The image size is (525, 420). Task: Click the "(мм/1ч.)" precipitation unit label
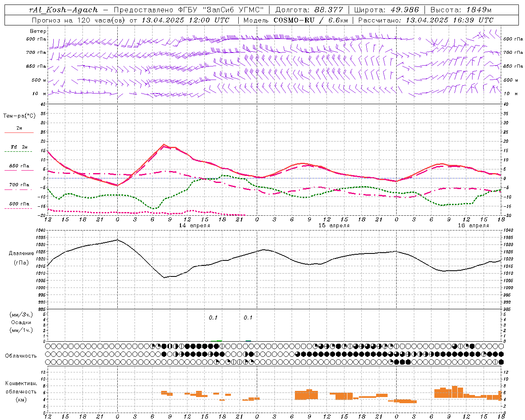pos(21,330)
